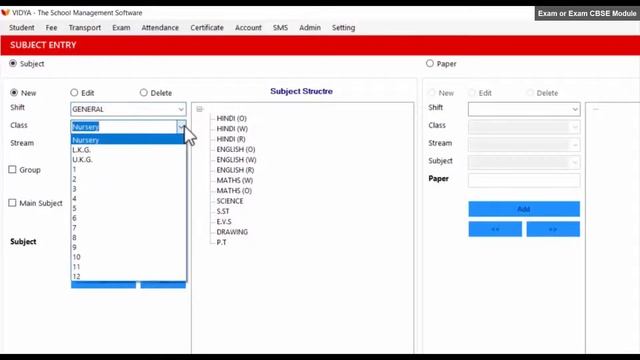Pick class 9 from the list
The height and width of the screenshot is (360, 640).
click(x=128, y=247)
